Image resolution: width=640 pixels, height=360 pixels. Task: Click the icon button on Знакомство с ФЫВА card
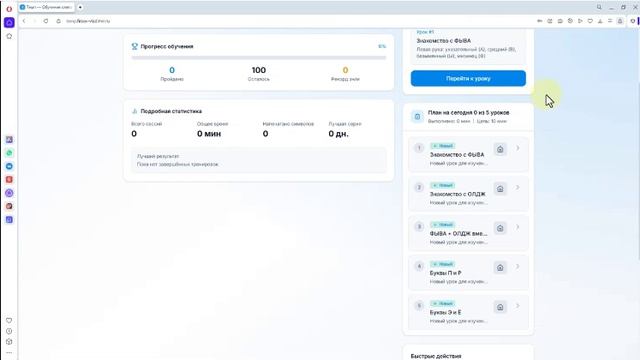(500, 149)
